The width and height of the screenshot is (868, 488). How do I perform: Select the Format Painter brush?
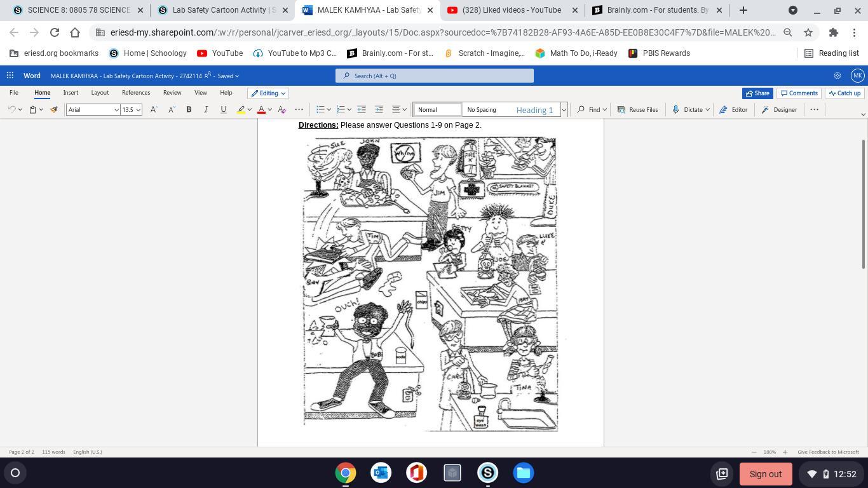(x=54, y=110)
